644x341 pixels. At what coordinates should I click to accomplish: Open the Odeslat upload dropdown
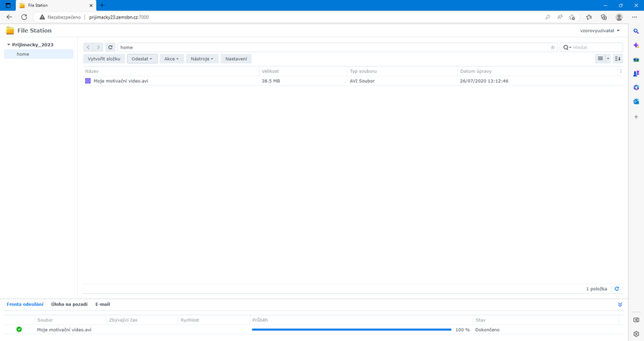tap(142, 59)
